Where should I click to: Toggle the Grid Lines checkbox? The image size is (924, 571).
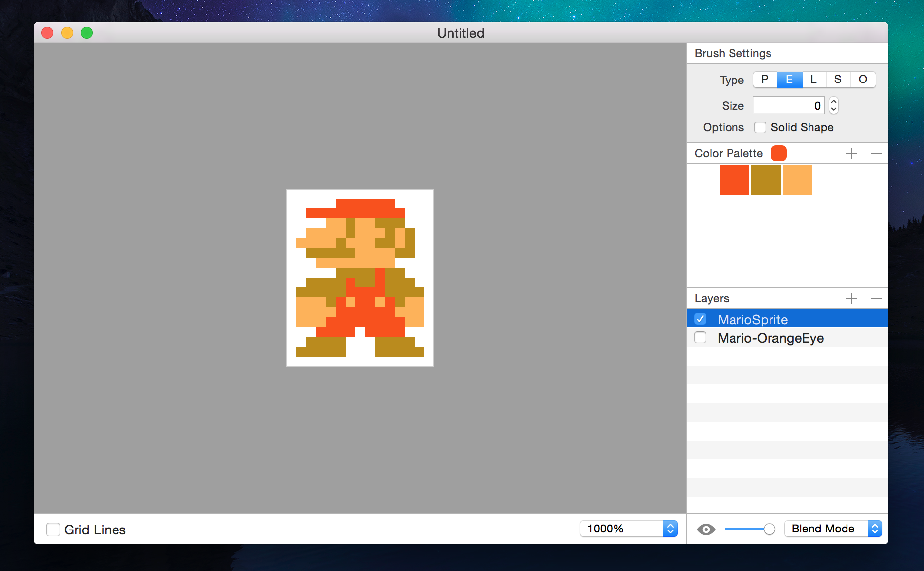[x=53, y=530]
